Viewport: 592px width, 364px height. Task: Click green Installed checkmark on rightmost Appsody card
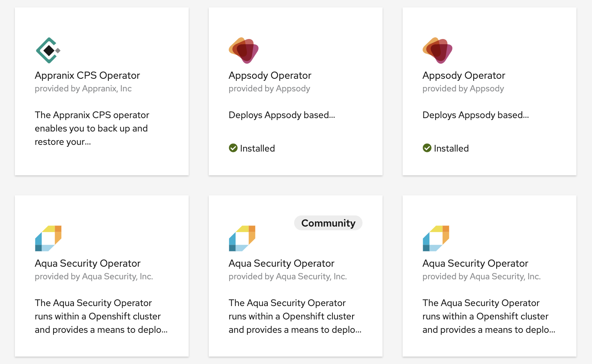coord(427,148)
